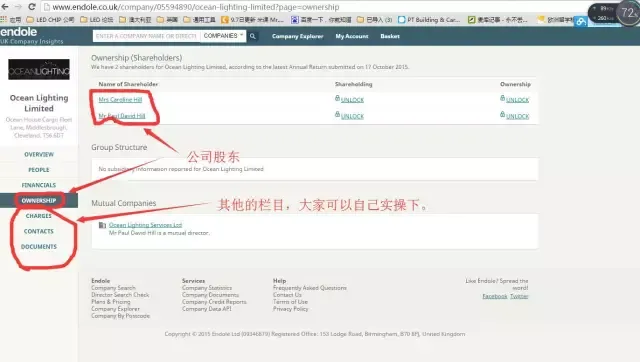Click the blue extension icon near bookmarks
Screen dimensions: 640x362
[x=580, y=22]
